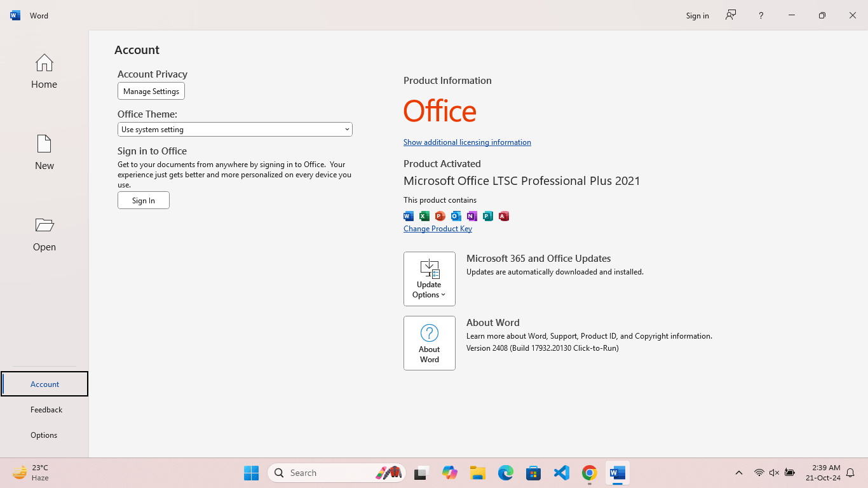
Task: Launch Visual Studio Code from the taskbar
Action: (x=562, y=473)
